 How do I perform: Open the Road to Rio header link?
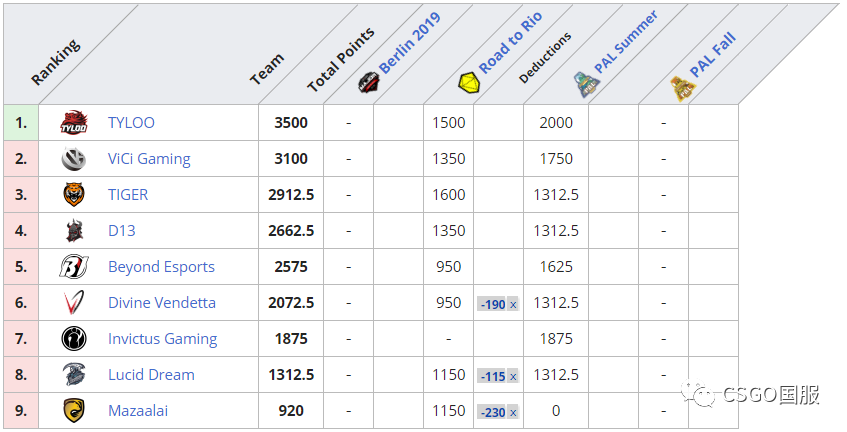(x=510, y=43)
